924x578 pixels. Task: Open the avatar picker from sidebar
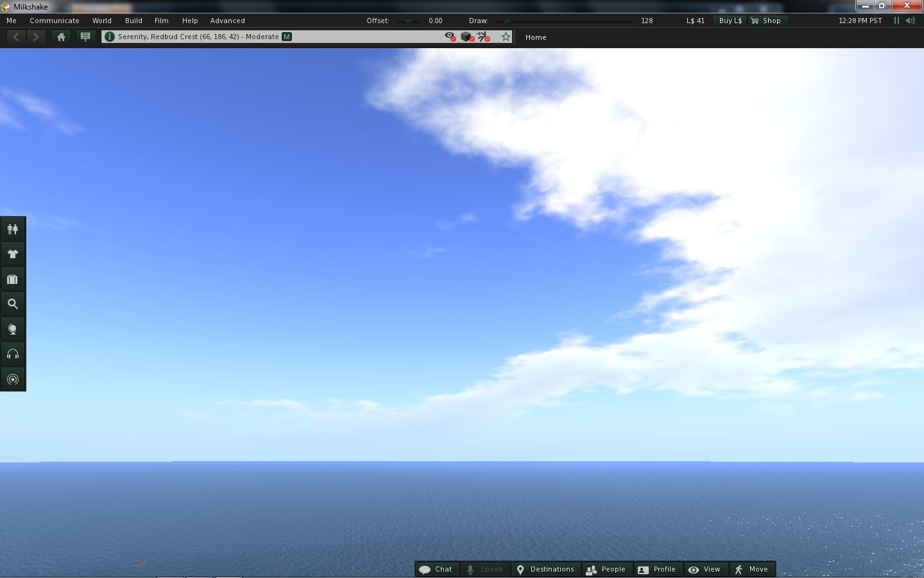12,229
